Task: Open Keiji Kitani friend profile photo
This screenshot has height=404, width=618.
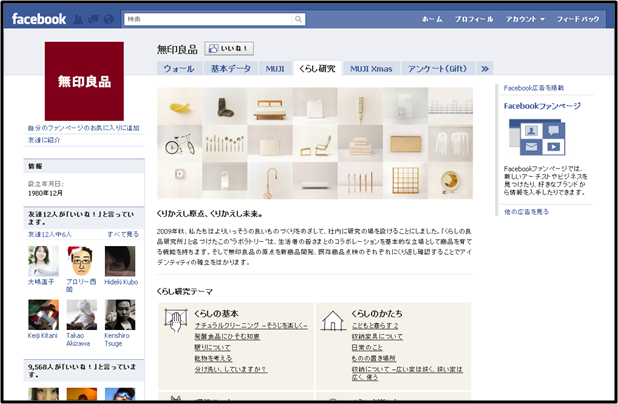Action: [x=43, y=315]
